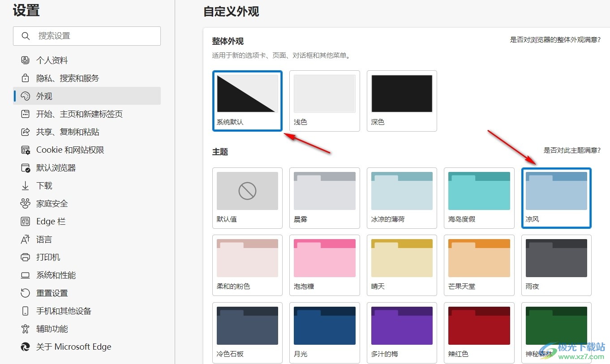Select the 默认值 theme tile

[x=247, y=198]
